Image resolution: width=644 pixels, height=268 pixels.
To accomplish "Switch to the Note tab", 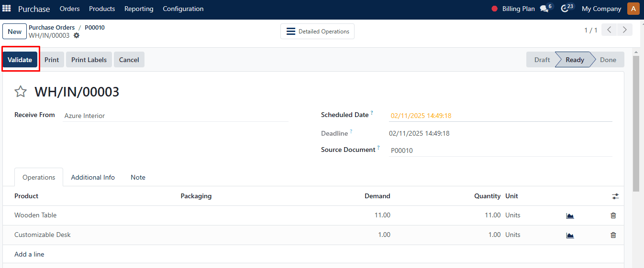I will point(138,177).
